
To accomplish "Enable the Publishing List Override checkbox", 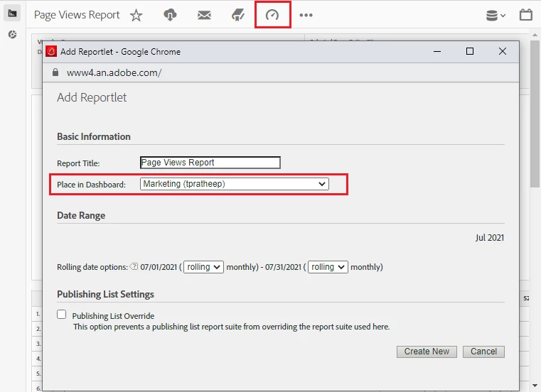I will [x=62, y=315].
